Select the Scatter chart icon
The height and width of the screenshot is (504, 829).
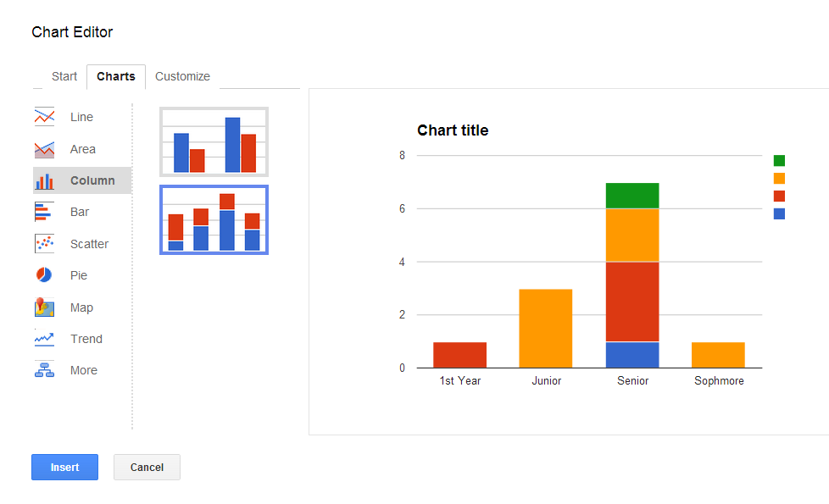coord(44,244)
